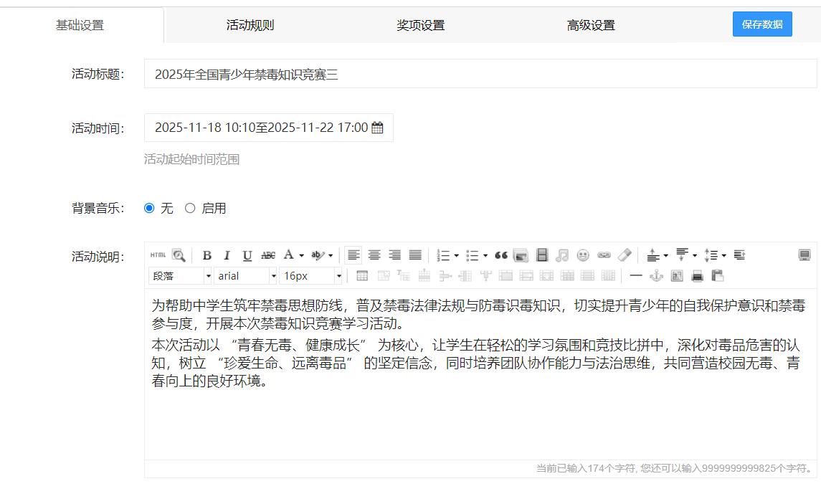Apply italic formatting to text
Viewport: 821px width, 504px height.
coord(227,255)
